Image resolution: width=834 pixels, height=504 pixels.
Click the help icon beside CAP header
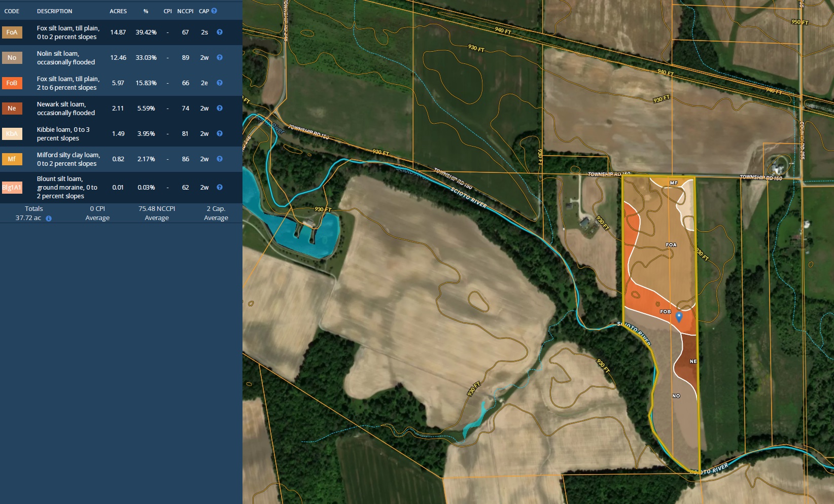[x=214, y=11]
